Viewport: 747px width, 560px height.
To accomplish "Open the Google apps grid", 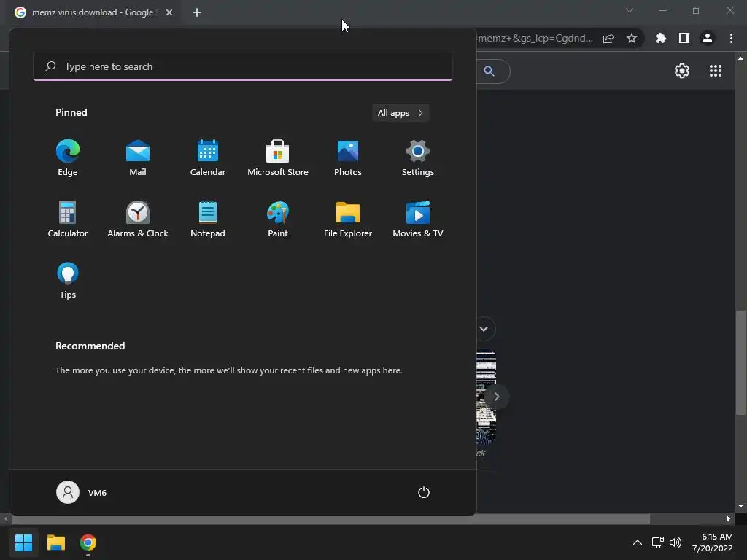I will point(716,71).
